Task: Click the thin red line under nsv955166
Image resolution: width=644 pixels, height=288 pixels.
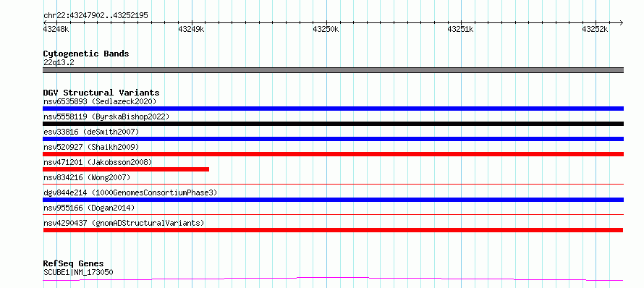Action: (x=333, y=214)
